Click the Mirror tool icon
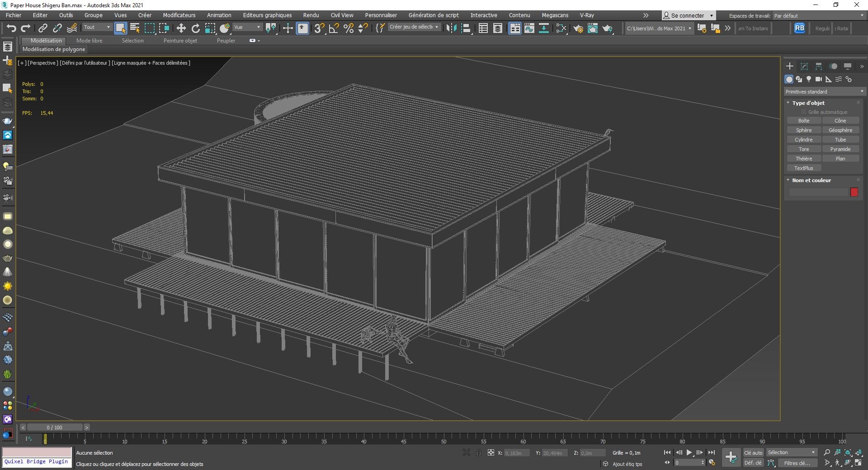 pyautogui.click(x=451, y=28)
